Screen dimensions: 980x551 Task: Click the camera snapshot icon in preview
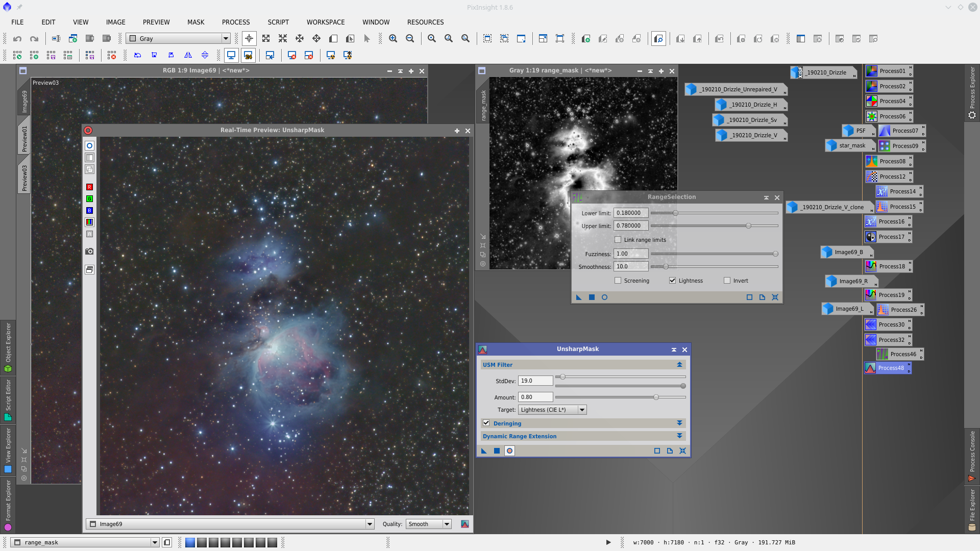click(x=89, y=252)
